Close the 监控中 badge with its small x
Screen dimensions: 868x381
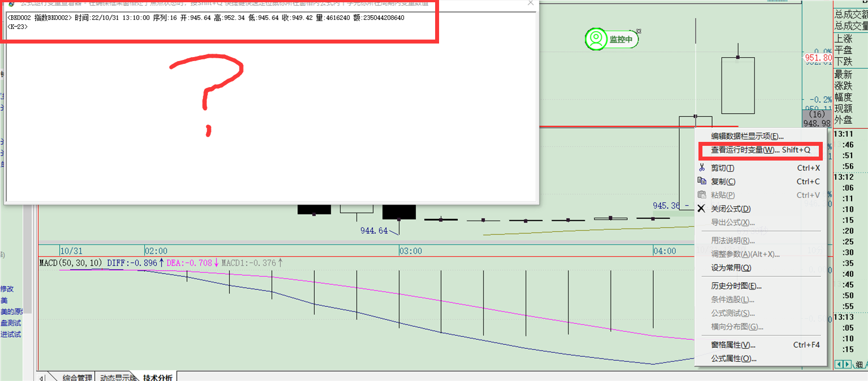[639, 32]
